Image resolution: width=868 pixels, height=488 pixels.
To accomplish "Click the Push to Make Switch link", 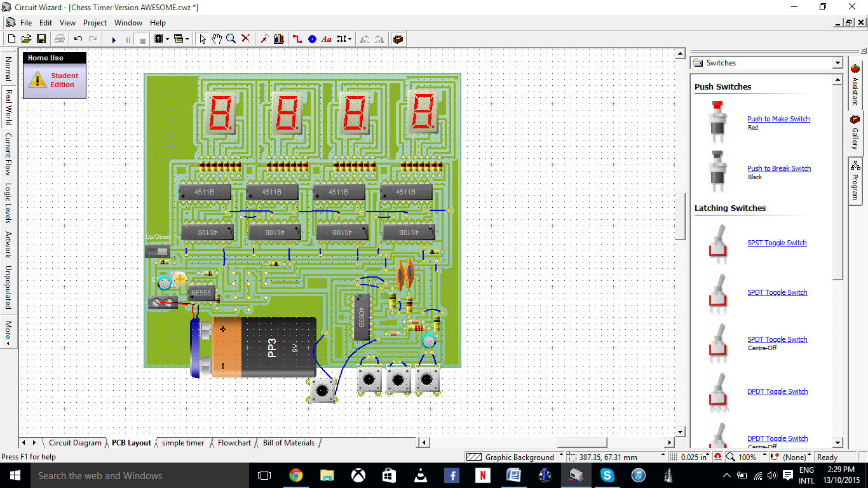I will click(x=778, y=119).
